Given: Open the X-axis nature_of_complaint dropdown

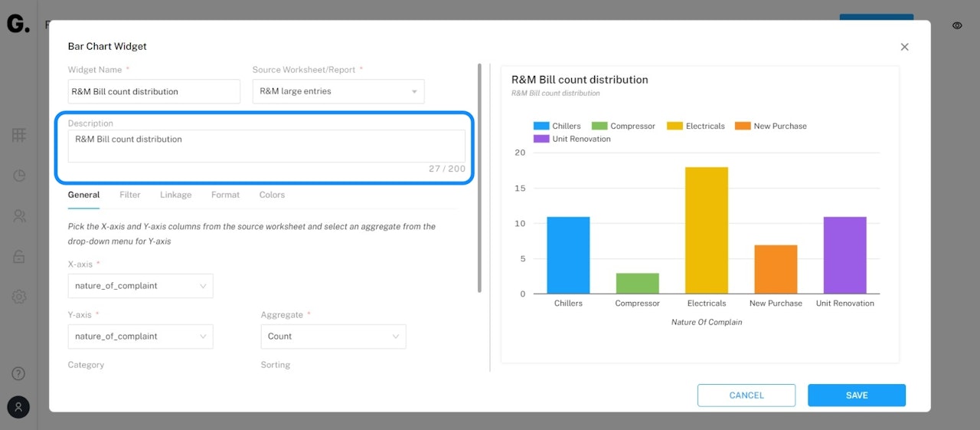Looking at the screenshot, I should (140, 286).
